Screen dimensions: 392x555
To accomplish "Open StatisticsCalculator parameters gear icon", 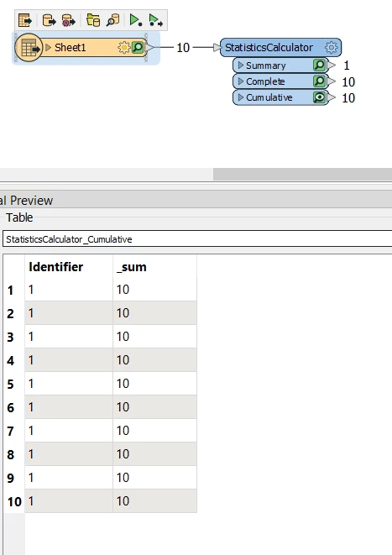I will [332, 47].
